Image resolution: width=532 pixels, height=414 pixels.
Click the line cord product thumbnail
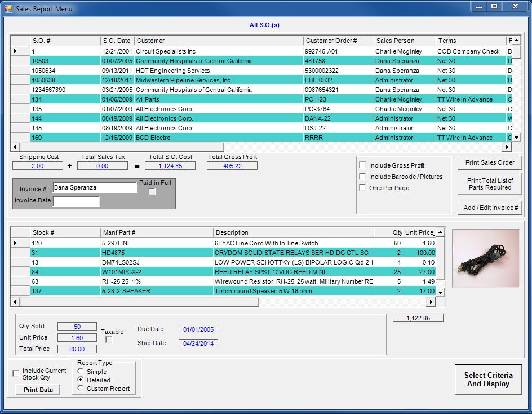point(486,258)
